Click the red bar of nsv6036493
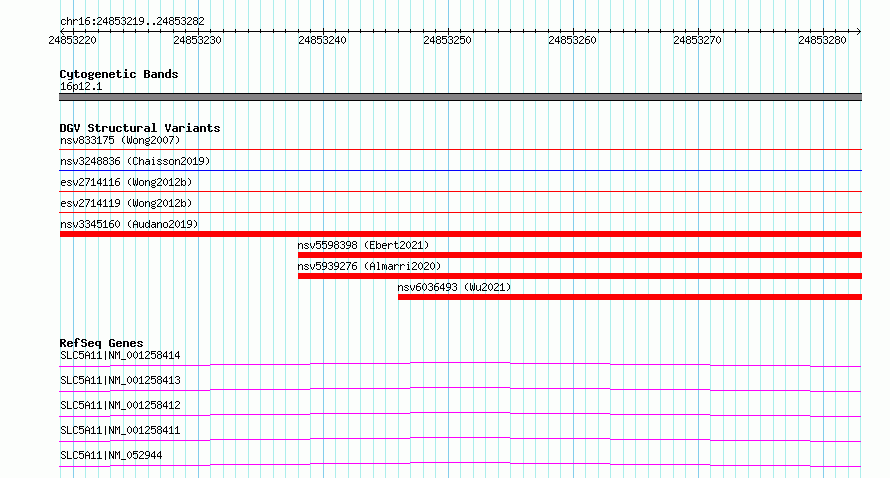The image size is (890, 478). point(630,297)
